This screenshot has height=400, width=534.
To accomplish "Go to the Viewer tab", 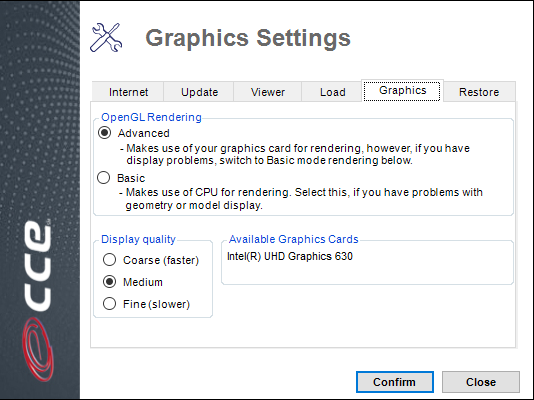I will (268, 92).
